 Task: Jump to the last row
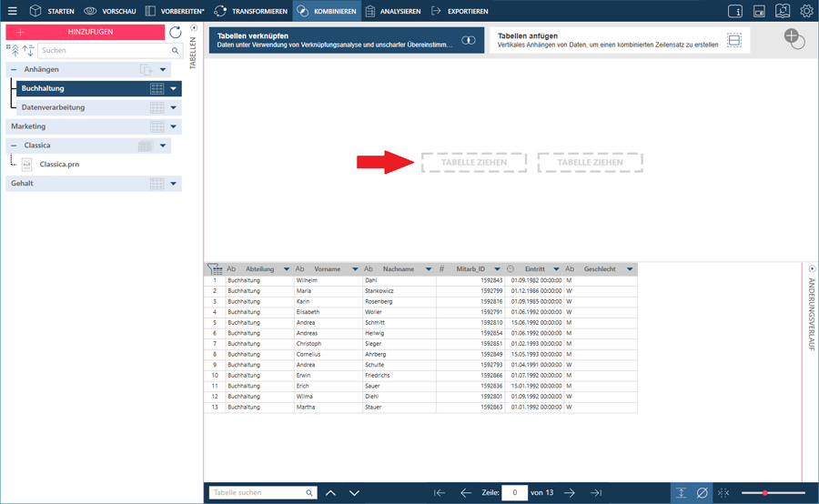point(596,492)
